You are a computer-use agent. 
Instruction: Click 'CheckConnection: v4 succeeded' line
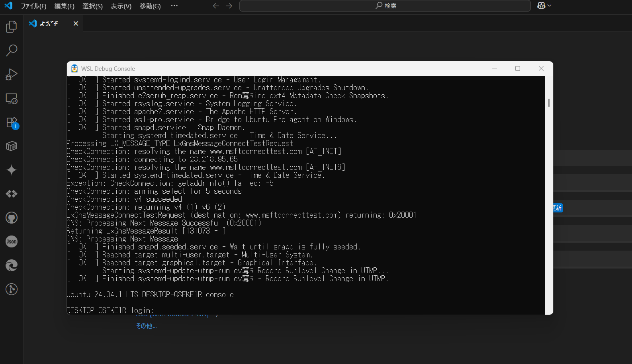pos(124,199)
